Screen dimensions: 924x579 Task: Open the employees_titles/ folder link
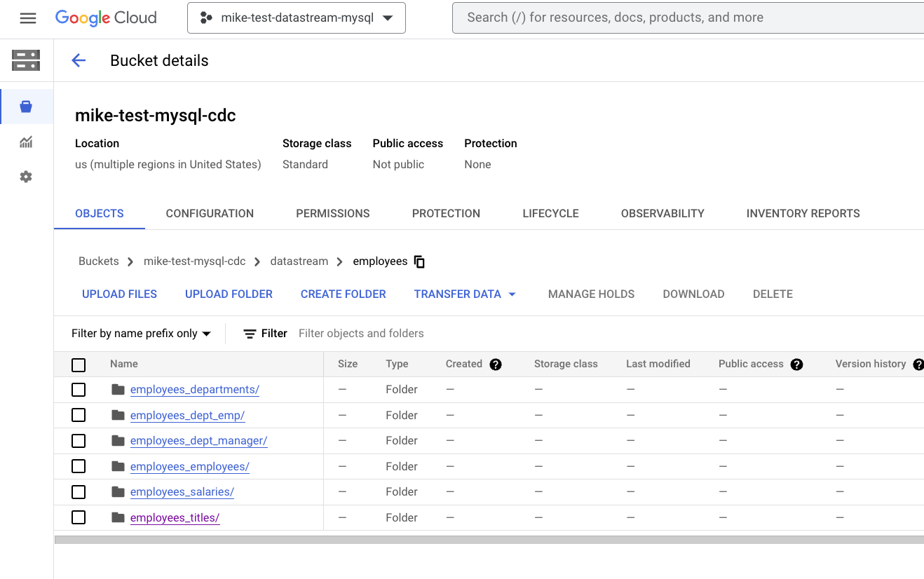pos(175,518)
